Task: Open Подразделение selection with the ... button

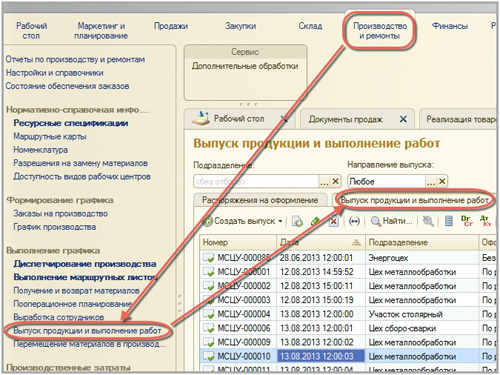Action: (x=324, y=182)
